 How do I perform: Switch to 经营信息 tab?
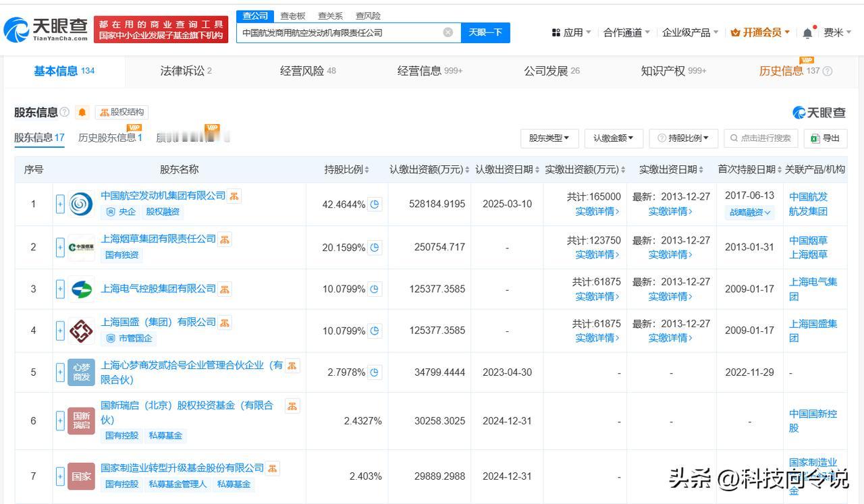(430, 71)
